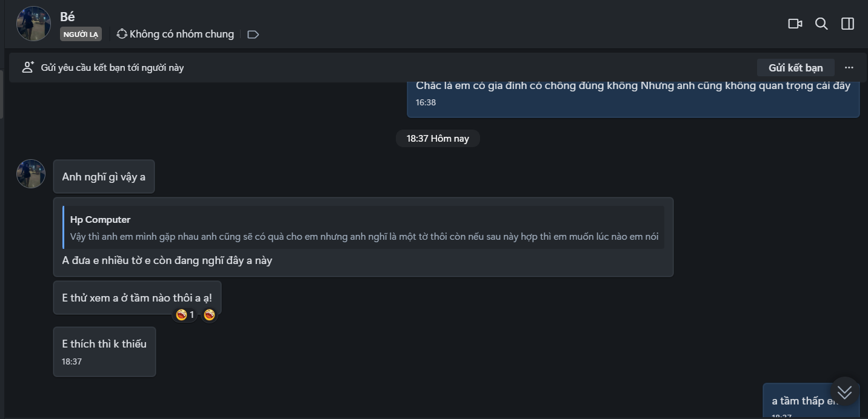Click the tag label icon beside group info
Image resolution: width=868 pixels, height=419 pixels.
tap(253, 35)
